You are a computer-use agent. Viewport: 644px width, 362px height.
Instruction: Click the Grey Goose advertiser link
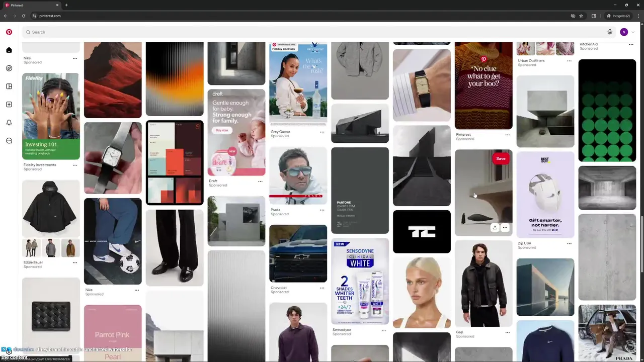[280, 132]
